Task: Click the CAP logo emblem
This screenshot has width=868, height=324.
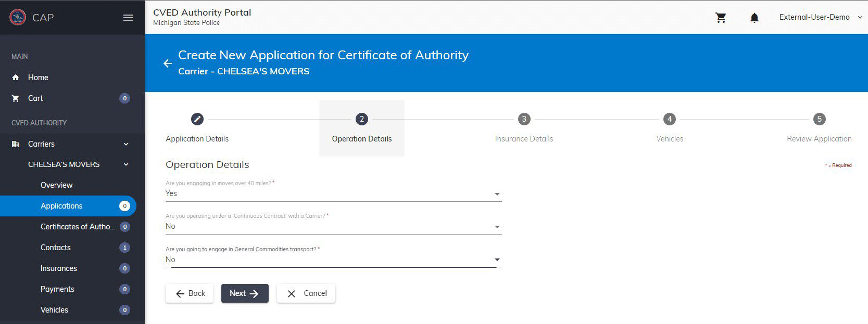Action: tap(18, 17)
